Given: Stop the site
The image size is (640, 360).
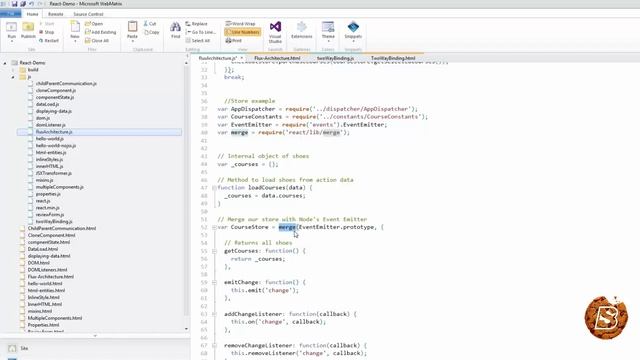Looking at the screenshot, I should click(47, 32).
